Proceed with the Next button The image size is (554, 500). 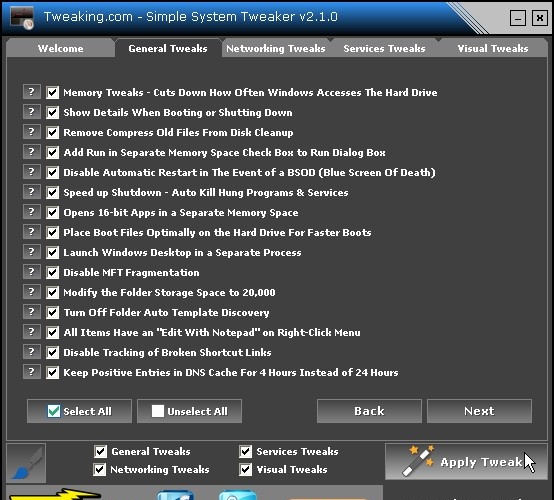pos(479,411)
